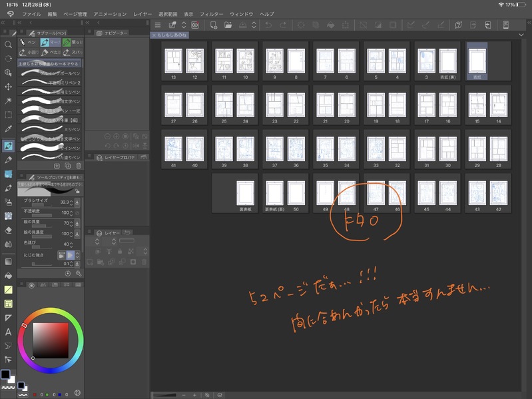Select the Operation object tool
This screenshot has width=532, height=399.
[x=8, y=73]
